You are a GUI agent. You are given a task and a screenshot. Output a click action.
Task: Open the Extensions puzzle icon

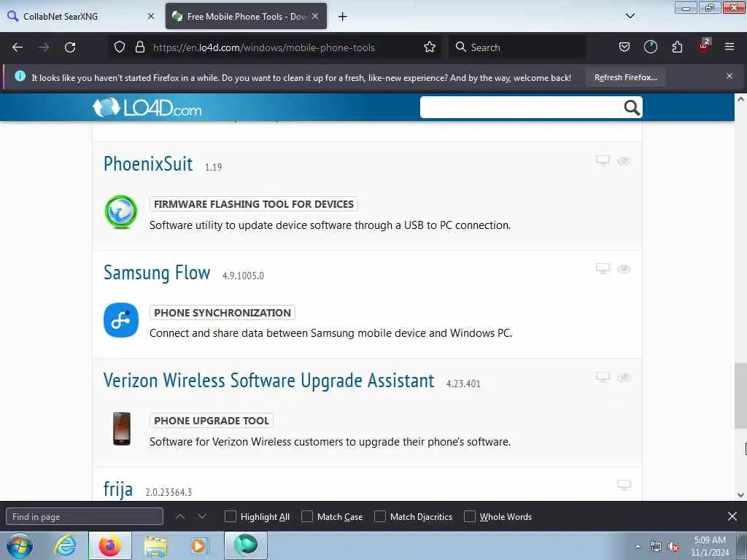677,47
